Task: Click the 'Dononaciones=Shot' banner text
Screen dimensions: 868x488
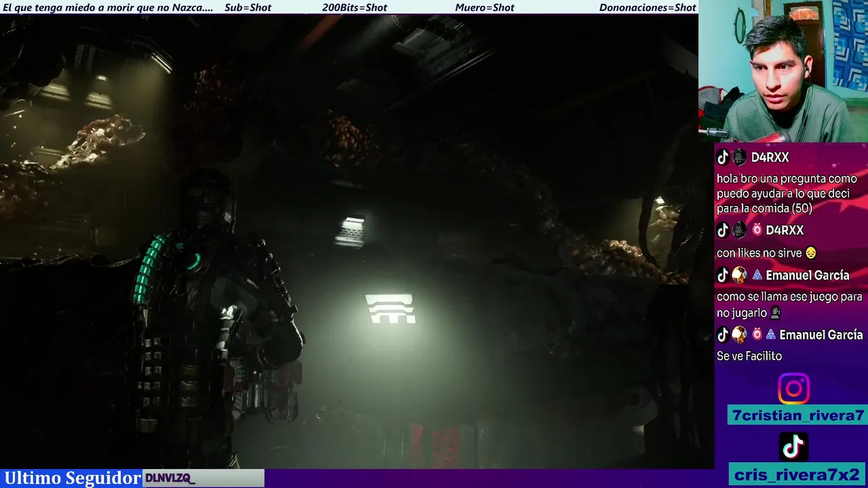Action: (648, 7)
